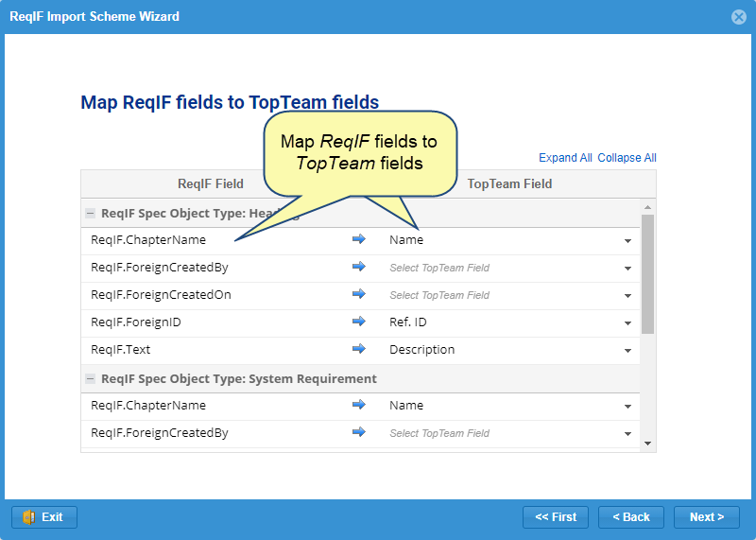Click ReqIF.ForeignCreatedBy label under Heading group

pos(160,268)
